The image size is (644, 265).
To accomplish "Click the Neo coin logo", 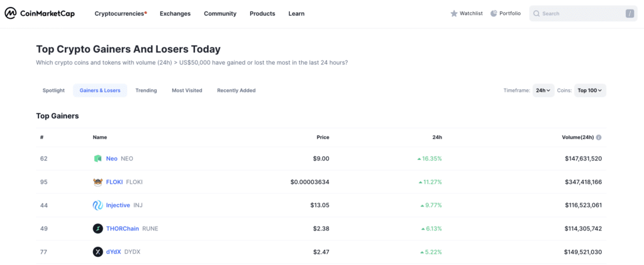I will coord(97,159).
